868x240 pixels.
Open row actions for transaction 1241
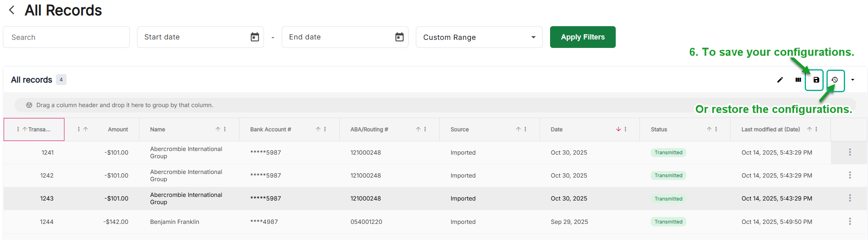point(849,152)
